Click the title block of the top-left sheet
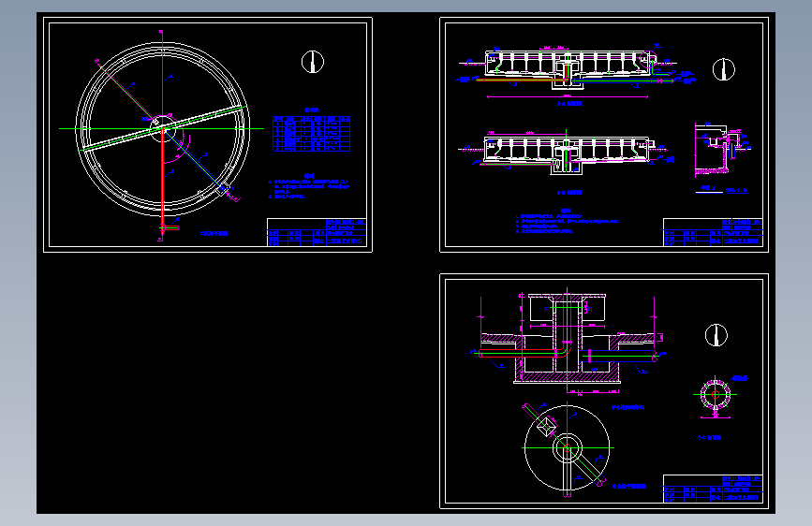 317,232
